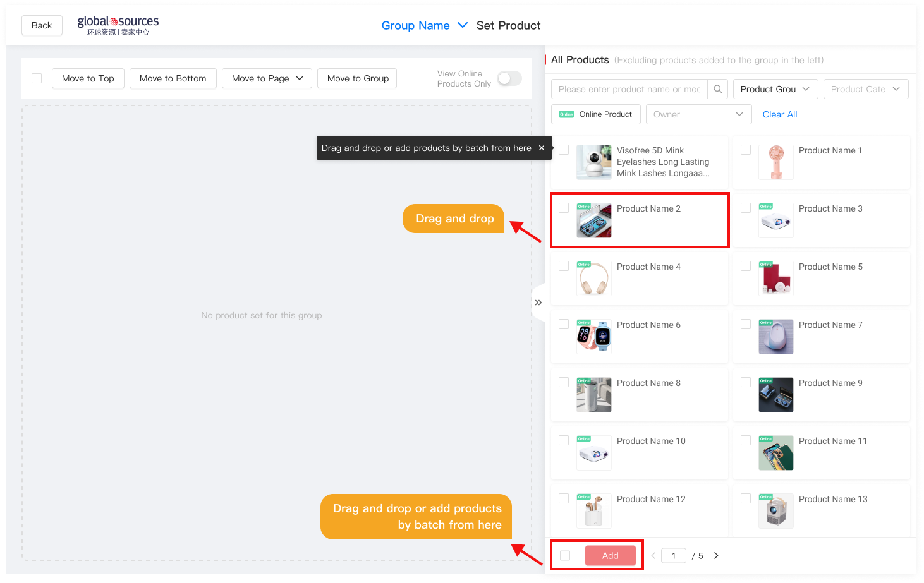924x583 pixels.
Task: Check the Product Name 5 checkbox
Action: click(746, 266)
